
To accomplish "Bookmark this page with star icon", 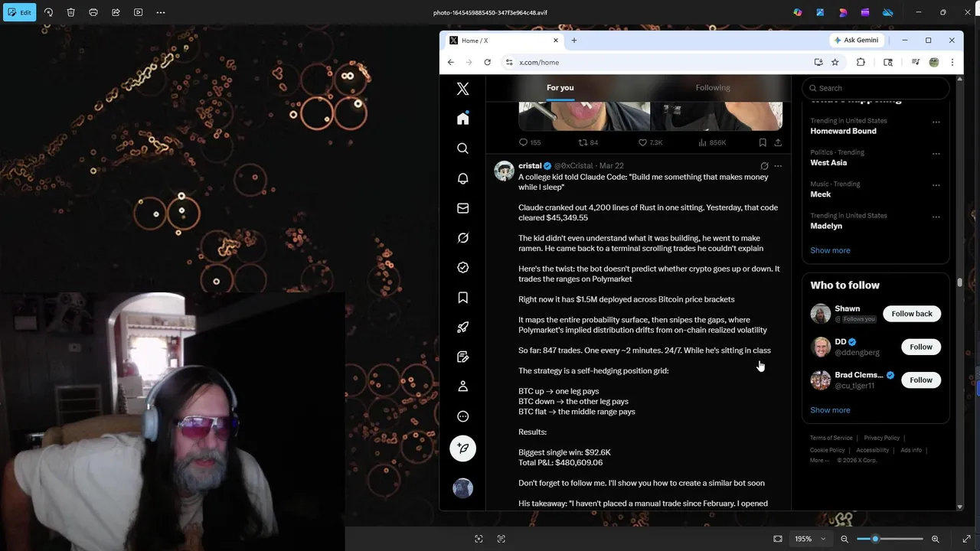I will 835,63.
